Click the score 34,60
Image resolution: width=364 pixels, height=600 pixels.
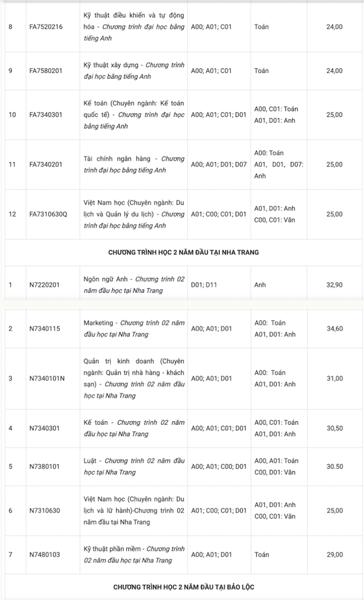pyautogui.click(x=335, y=328)
